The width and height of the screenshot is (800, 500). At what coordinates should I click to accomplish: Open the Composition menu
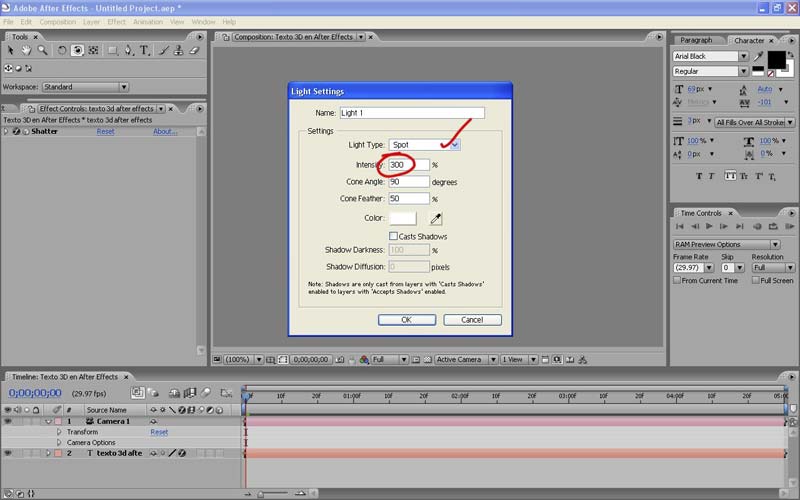click(x=58, y=22)
